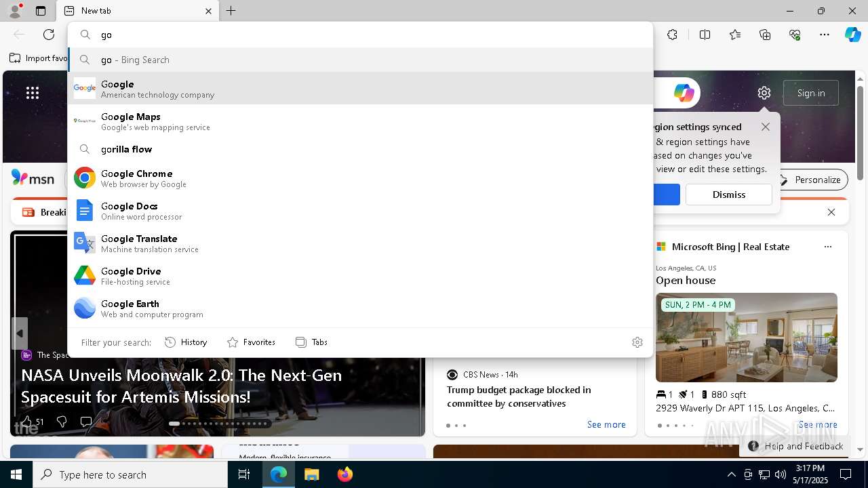Click the Personalize button
The height and width of the screenshot is (488, 868).
(810, 180)
